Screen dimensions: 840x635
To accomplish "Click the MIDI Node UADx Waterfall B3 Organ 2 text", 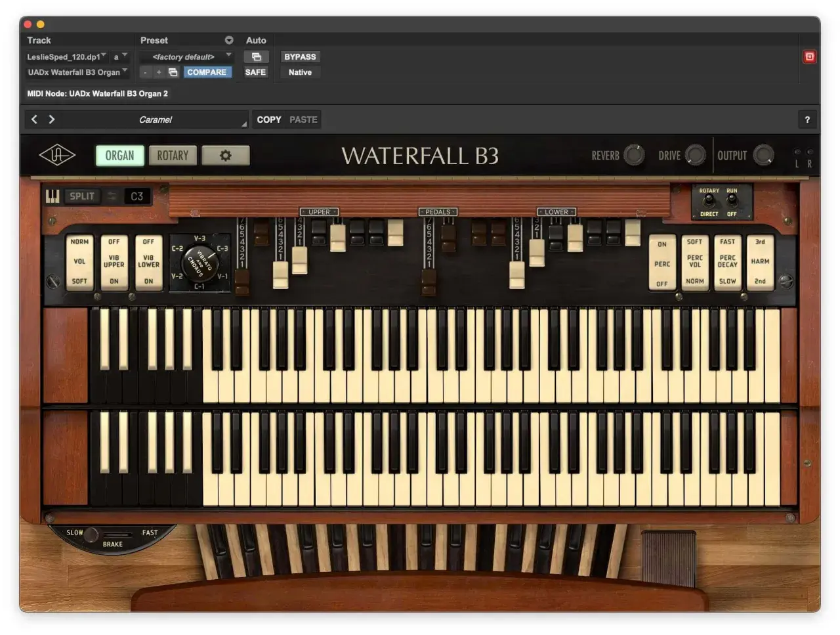I will (x=97, y=93).
